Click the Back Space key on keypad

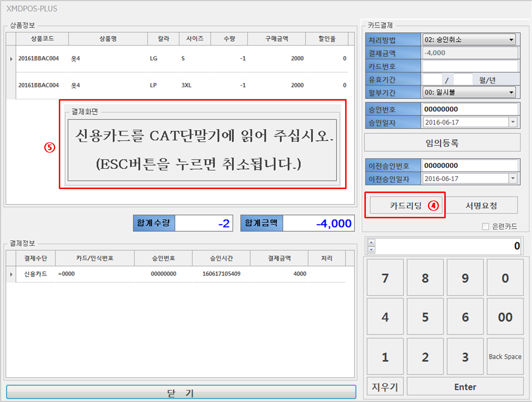point(505,356)
